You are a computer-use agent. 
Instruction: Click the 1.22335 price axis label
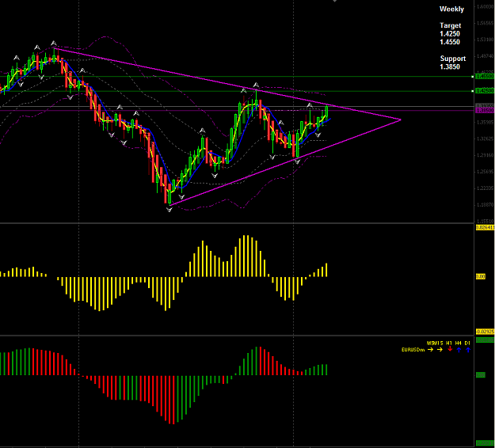click(x=485, y=188)
